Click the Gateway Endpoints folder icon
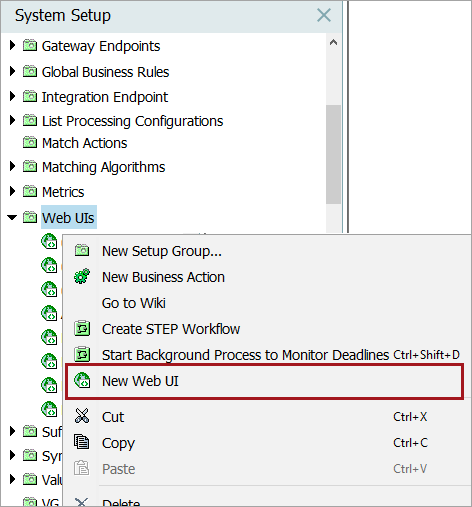 click(x=30, y=45)
